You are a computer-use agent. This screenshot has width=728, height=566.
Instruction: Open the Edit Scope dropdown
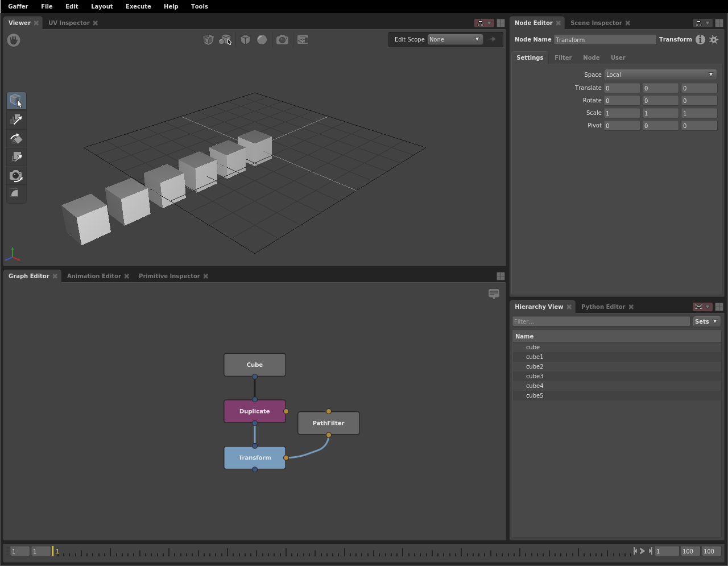(454, 39)
